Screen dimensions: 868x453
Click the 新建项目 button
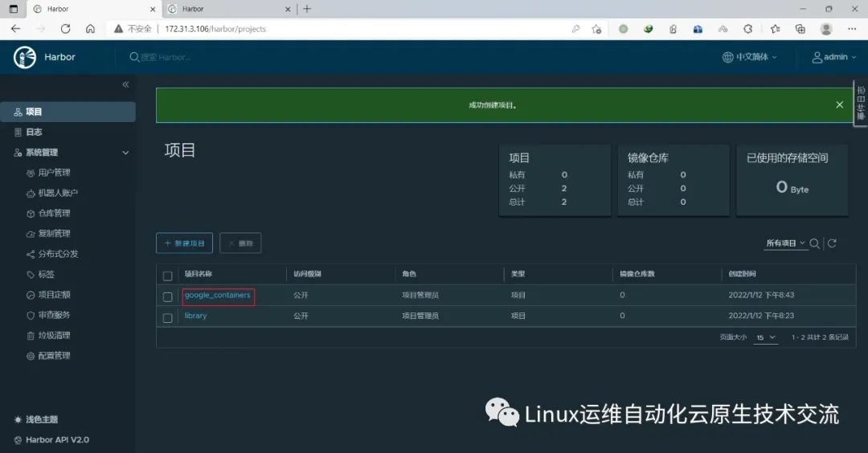[184, 243]
